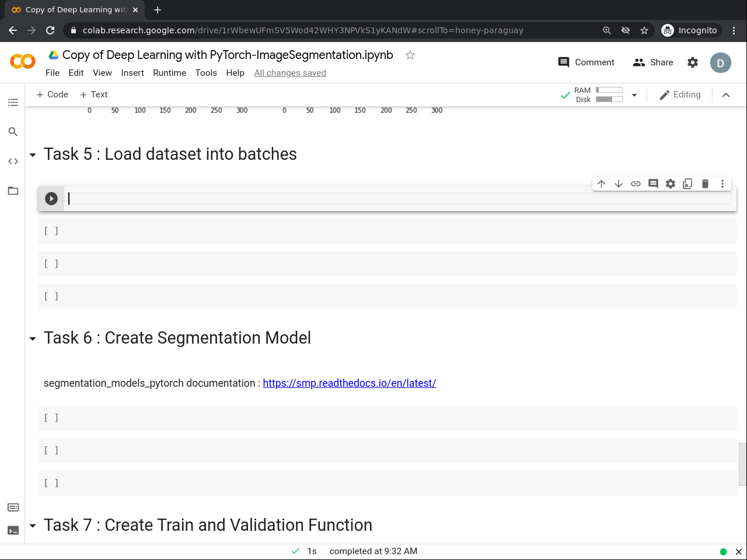Delete the current cell with trash icon
Screen dimensions: 747x560
(705, 184)
